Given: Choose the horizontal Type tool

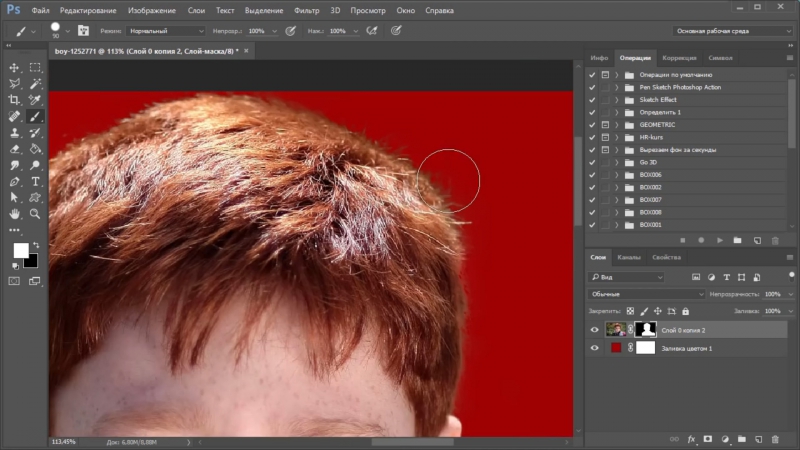Looking at the screenshot, I should 35,181.
